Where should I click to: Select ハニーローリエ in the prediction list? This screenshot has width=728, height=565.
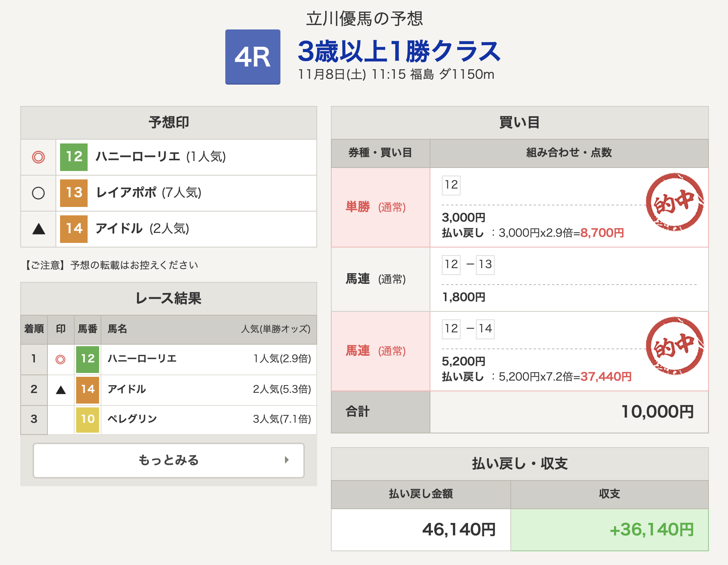(x=138, y=157)
